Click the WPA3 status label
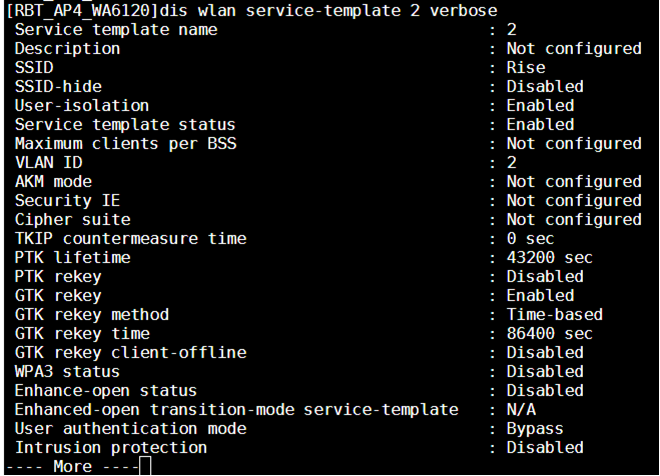The width and height of the screenshot is (660, 476). click(67, 372)
